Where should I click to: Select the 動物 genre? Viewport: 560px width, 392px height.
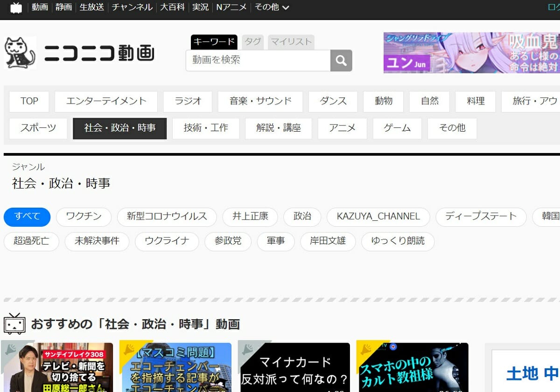tap(384, 101)
